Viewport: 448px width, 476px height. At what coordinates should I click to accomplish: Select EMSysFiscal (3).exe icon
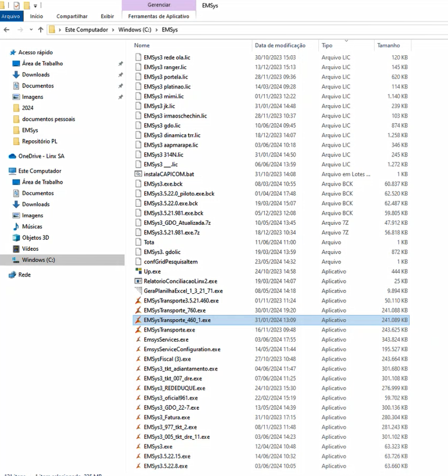click(138, 359)
